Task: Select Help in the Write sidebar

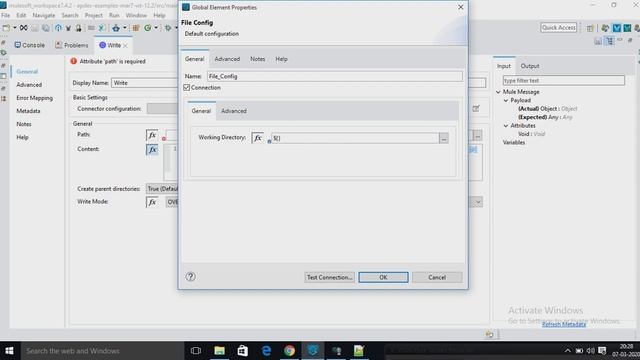Action: coord(22,137)
